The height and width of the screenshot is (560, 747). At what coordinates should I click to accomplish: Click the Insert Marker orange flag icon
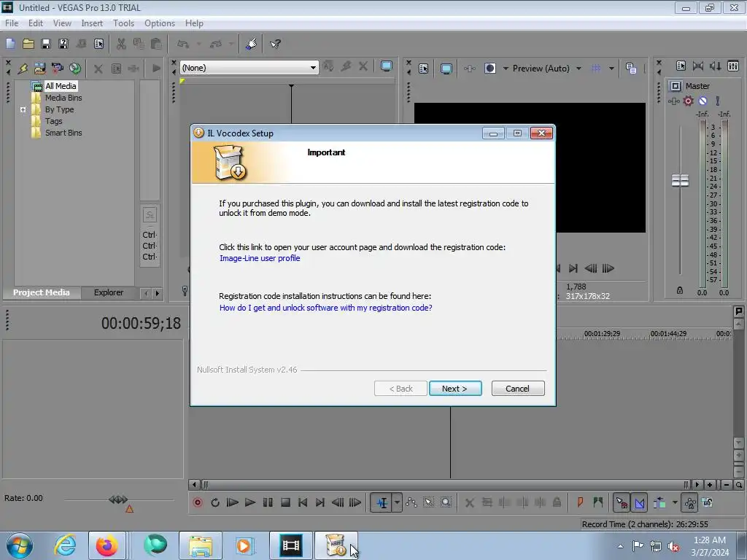(x=580, y=502)
